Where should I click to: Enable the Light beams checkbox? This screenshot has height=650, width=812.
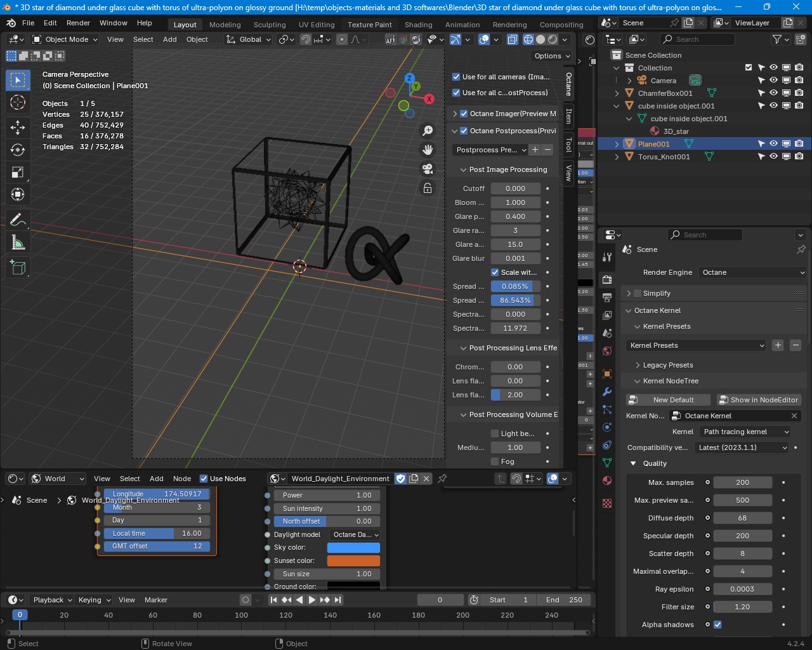tap(495, 434)
